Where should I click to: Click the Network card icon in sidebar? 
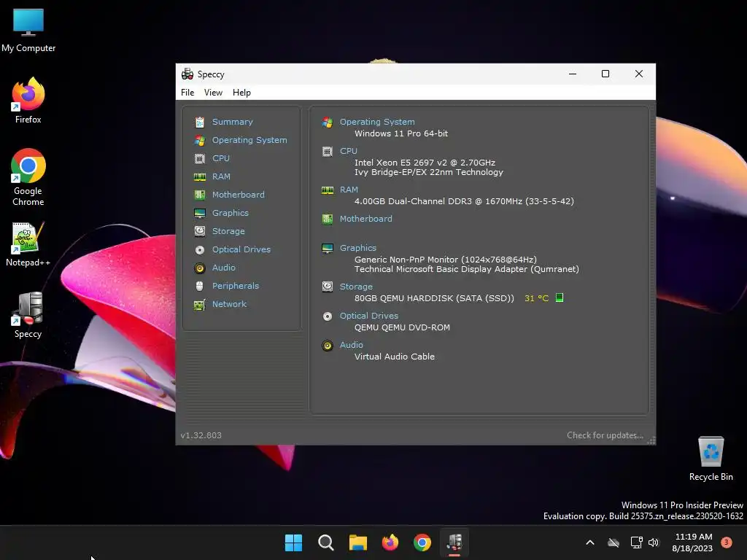pyautogui.click(x=200, y=304)
